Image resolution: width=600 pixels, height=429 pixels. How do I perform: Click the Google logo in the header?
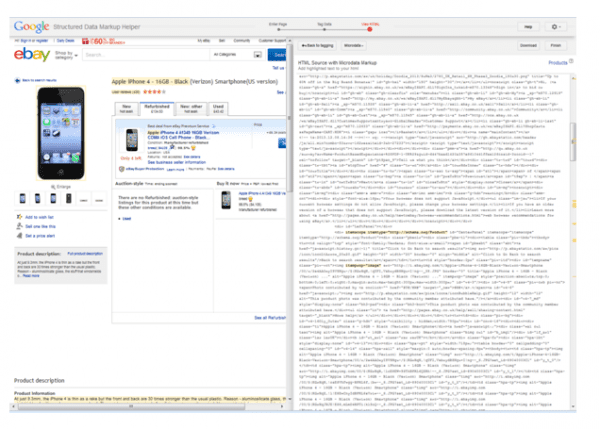31,27
